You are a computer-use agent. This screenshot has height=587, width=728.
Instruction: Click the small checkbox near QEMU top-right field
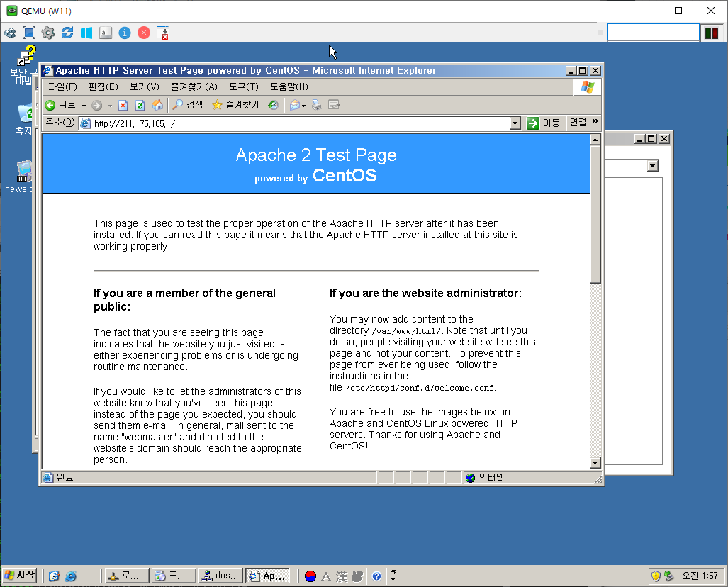[600, 33]
